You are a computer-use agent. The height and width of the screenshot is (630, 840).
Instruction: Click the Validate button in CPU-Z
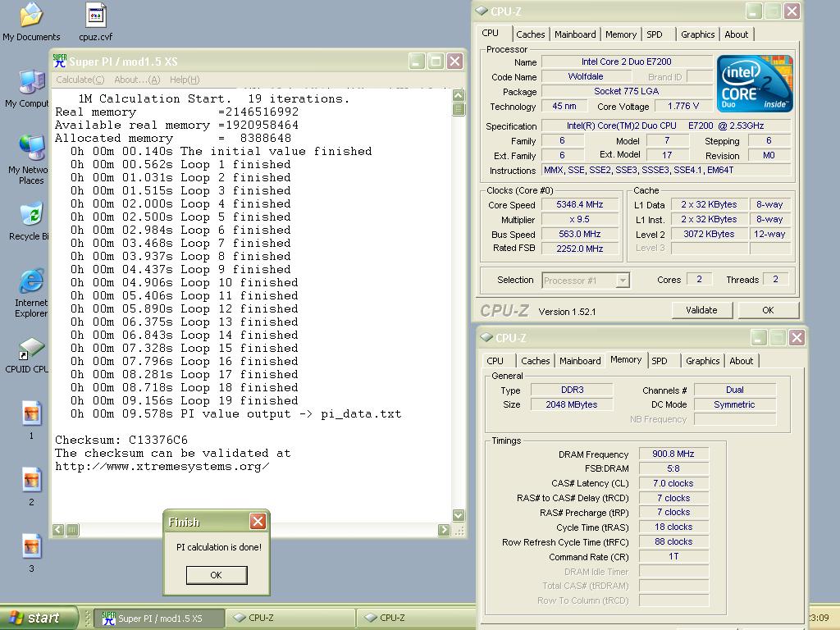[x=701, y=310]
